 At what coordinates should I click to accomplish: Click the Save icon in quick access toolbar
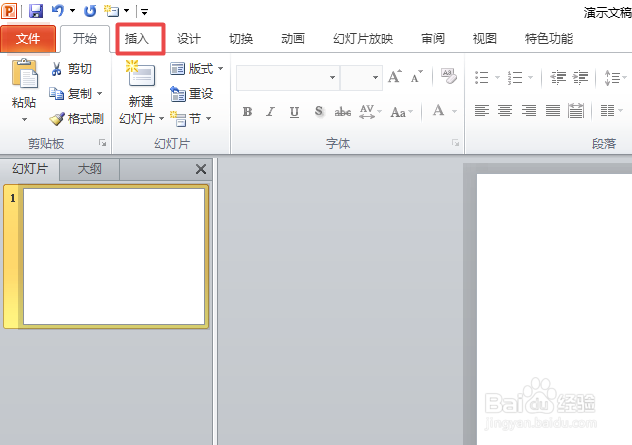tap(36, 11)
